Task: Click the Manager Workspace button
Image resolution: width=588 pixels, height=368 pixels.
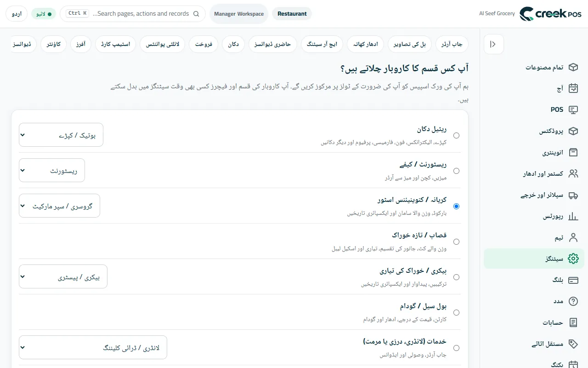Action: 239,14
